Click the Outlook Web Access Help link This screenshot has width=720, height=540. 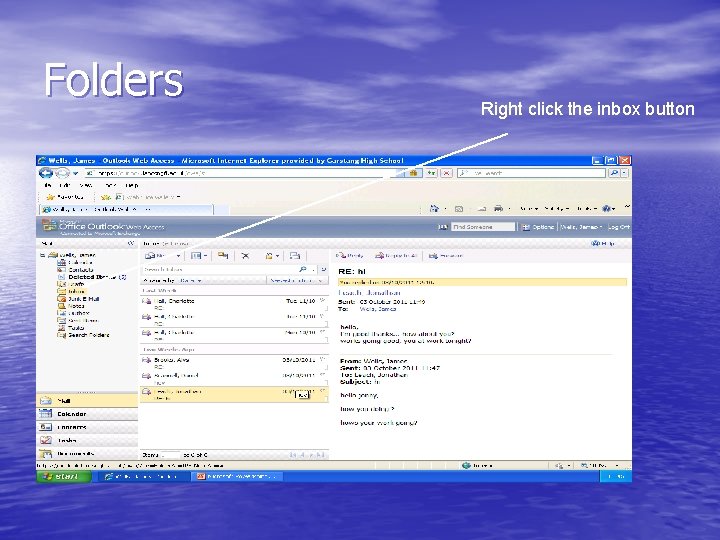click(603, 243)
